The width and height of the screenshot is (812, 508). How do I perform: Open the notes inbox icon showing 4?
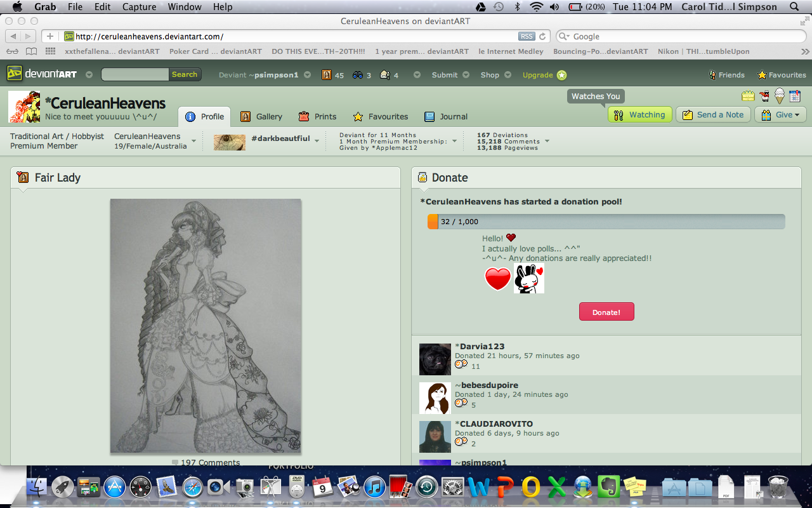click(x=385, y=75)
